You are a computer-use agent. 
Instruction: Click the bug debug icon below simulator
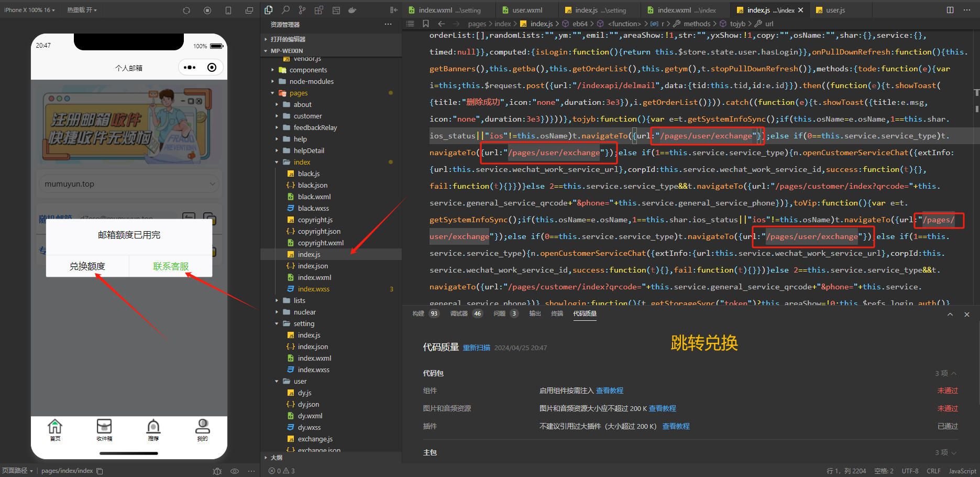point(217,471)
